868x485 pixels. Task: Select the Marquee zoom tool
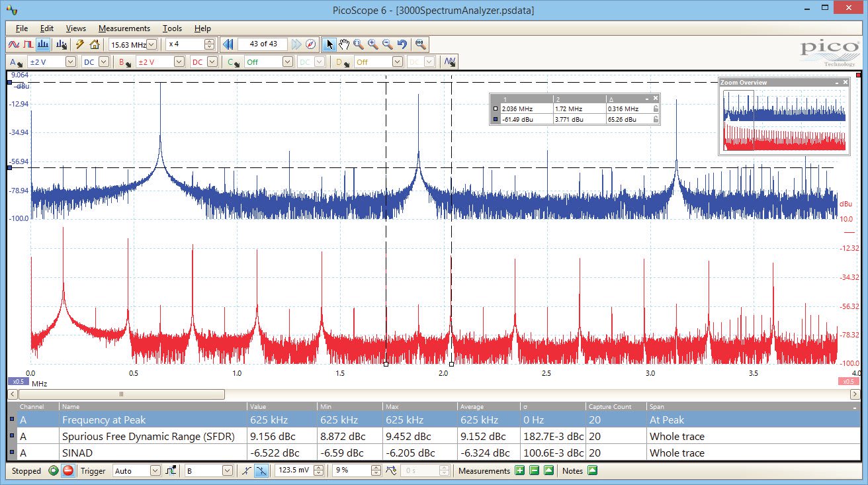click(x=359, y=44)
